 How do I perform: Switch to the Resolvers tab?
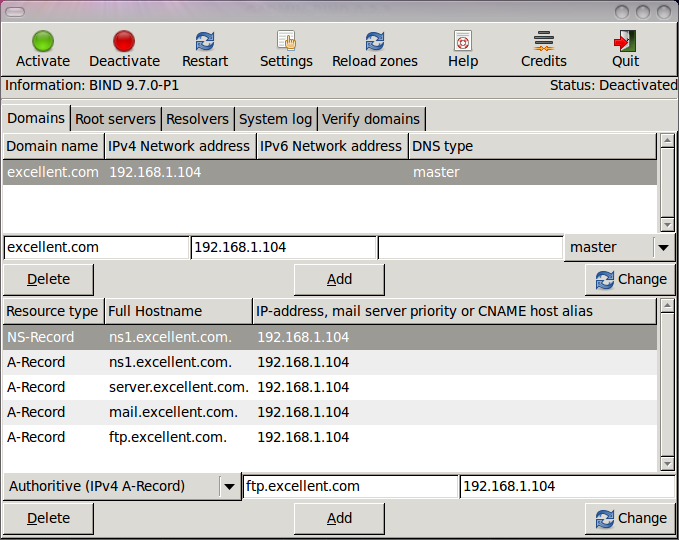pos(197,119)
